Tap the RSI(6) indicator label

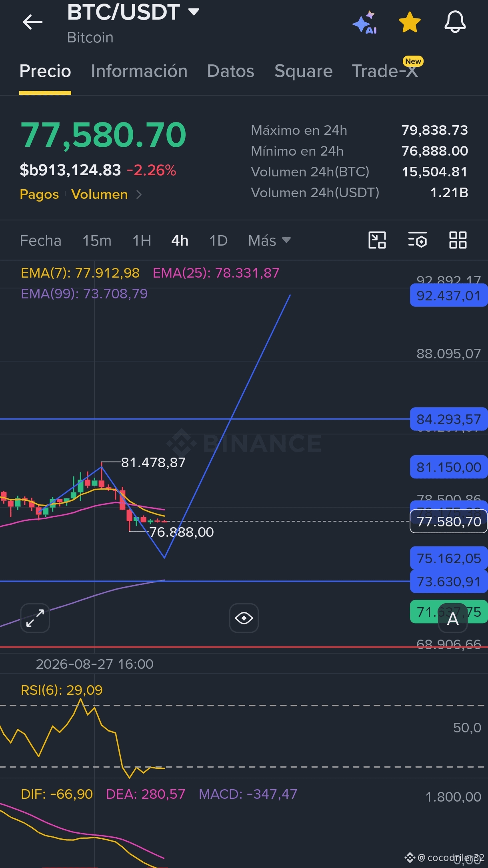[62, 690]
